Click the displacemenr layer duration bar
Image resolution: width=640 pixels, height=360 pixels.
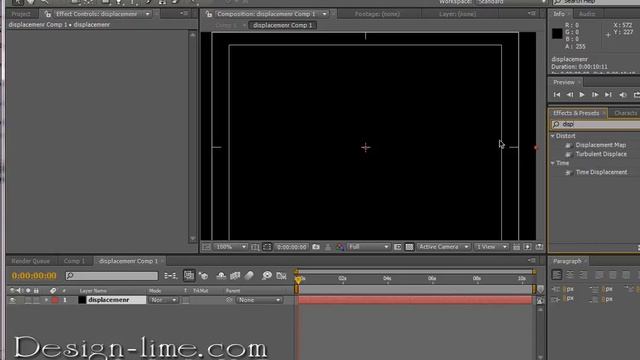pyautogui.click(x=414, y=300)
